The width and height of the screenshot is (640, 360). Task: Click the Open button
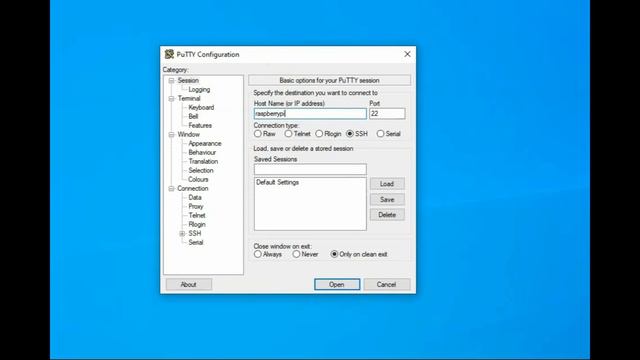(x=337, y=284)
